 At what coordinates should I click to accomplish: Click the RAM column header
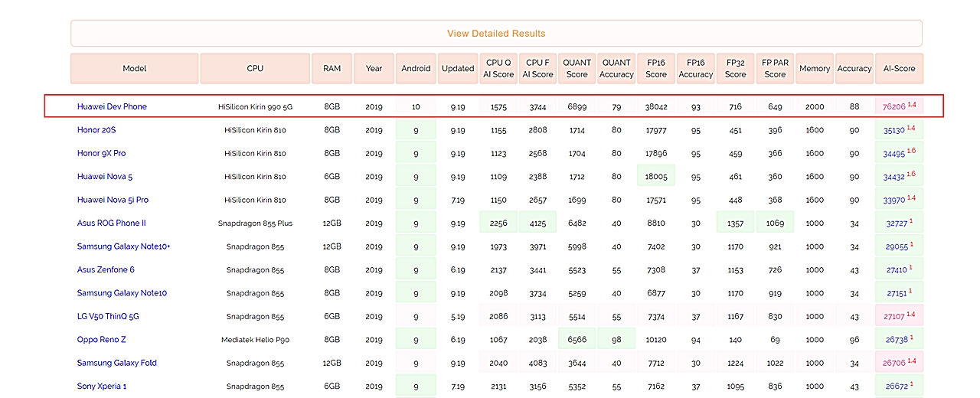click(332, 68)
